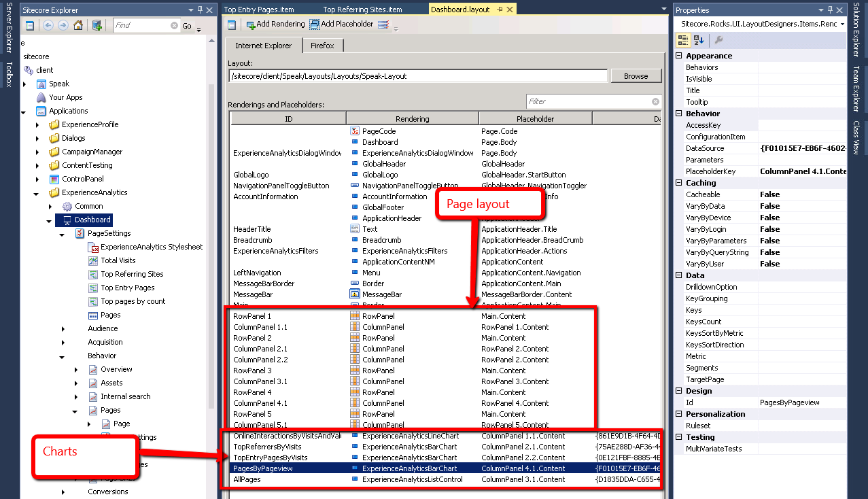Select the TopReferrersByVisits rendering row
Image resolution: width=868 pixels, height=499 pixels.
445,447
